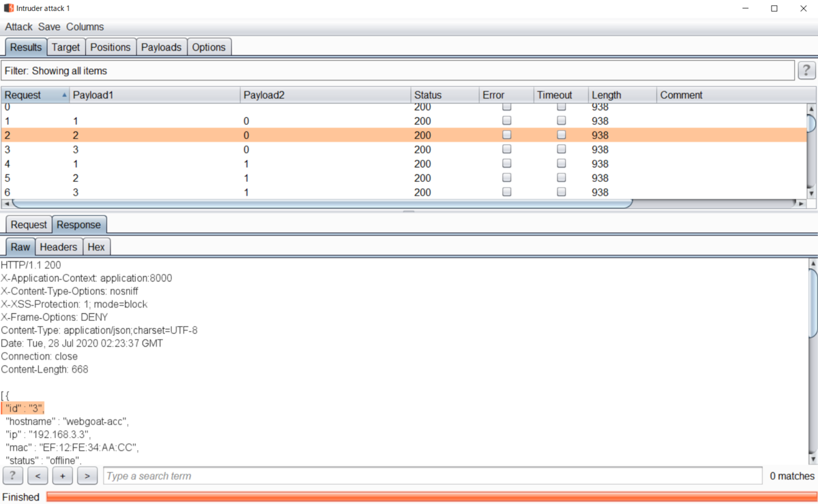Select request row 6 in results table

pyautogui.click(x=403, y=192)
